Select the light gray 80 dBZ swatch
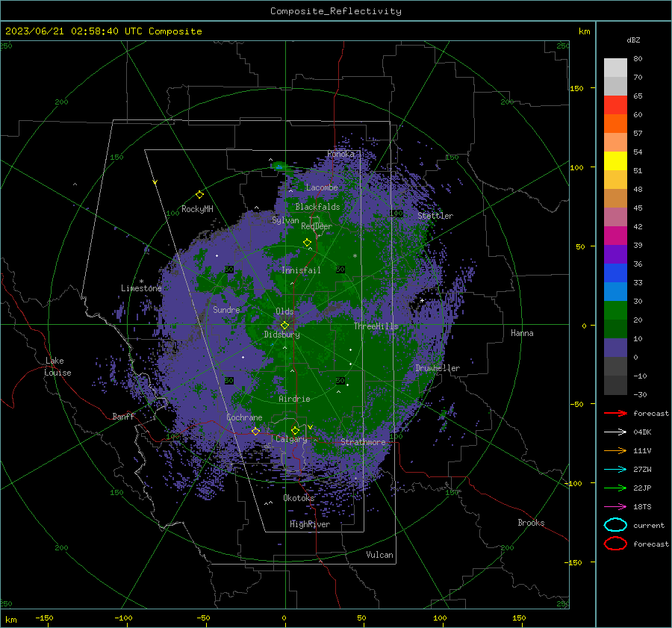This screenshot has height=628, width=672. (615, 67)
